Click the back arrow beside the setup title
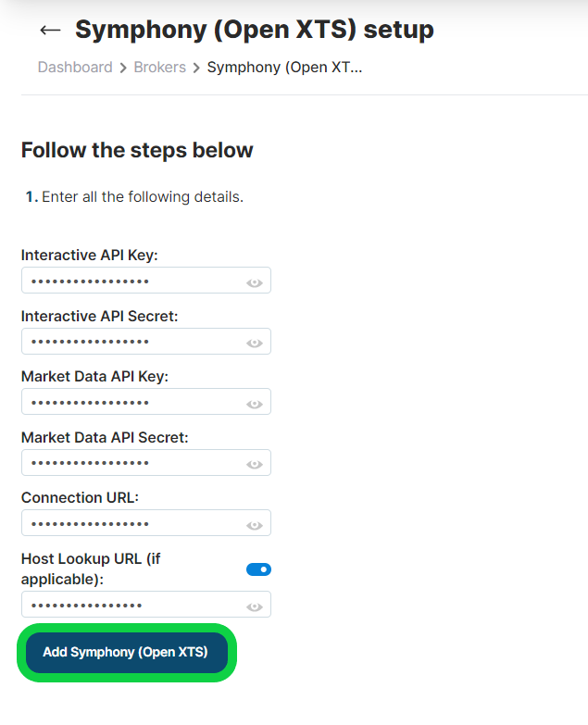 [50, 31]
